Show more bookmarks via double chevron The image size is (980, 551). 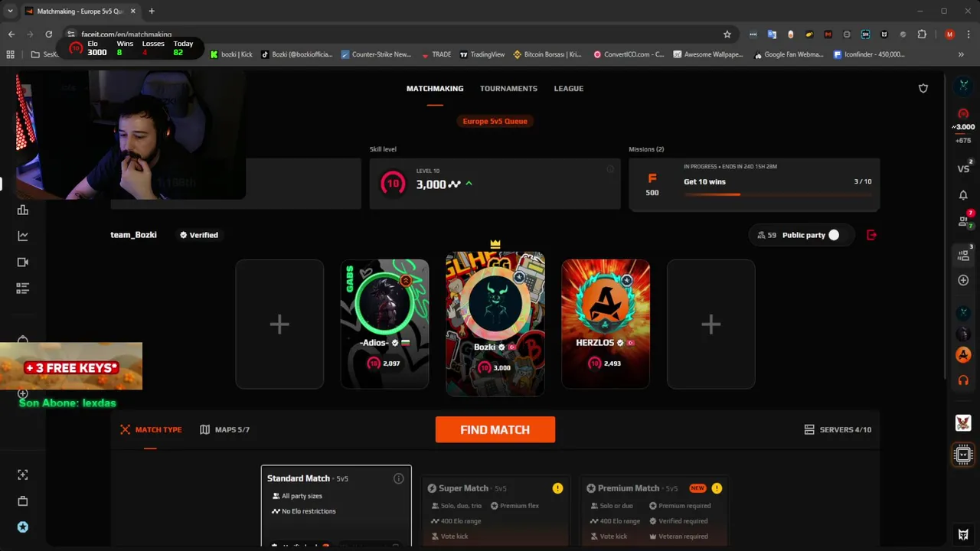[961, 54]
